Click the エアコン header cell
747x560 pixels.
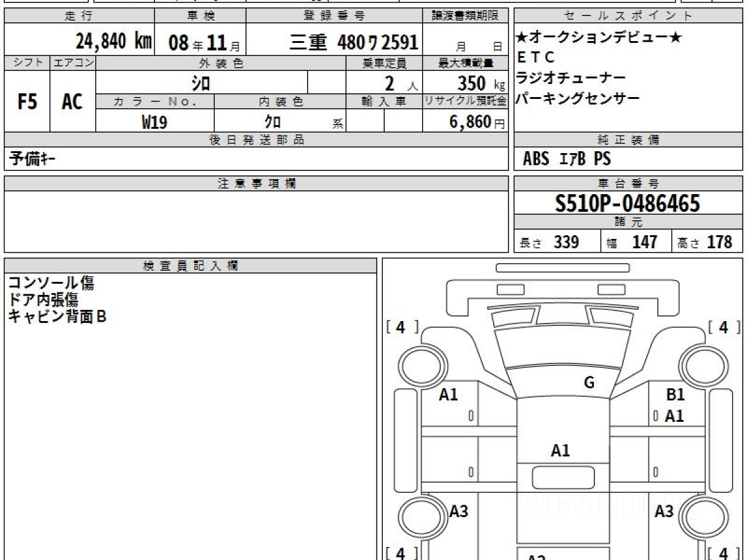coord(73,63)
